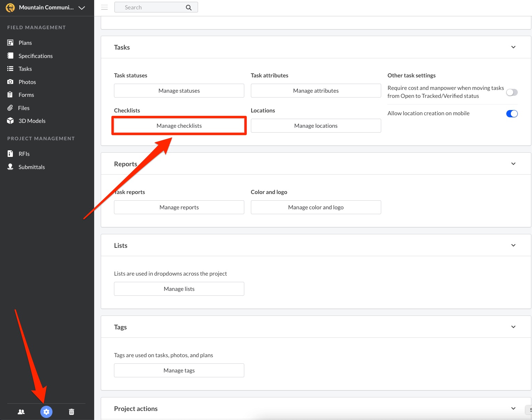Click the Forms clipboard icon
The height and width of the screenshot is (420, 532).
10,95
